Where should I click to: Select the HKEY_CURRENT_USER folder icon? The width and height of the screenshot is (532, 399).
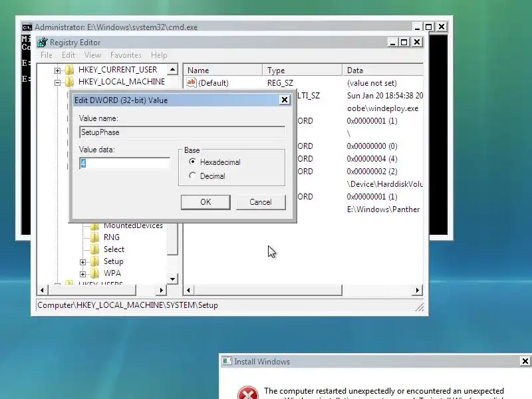[x=70, y=70]
